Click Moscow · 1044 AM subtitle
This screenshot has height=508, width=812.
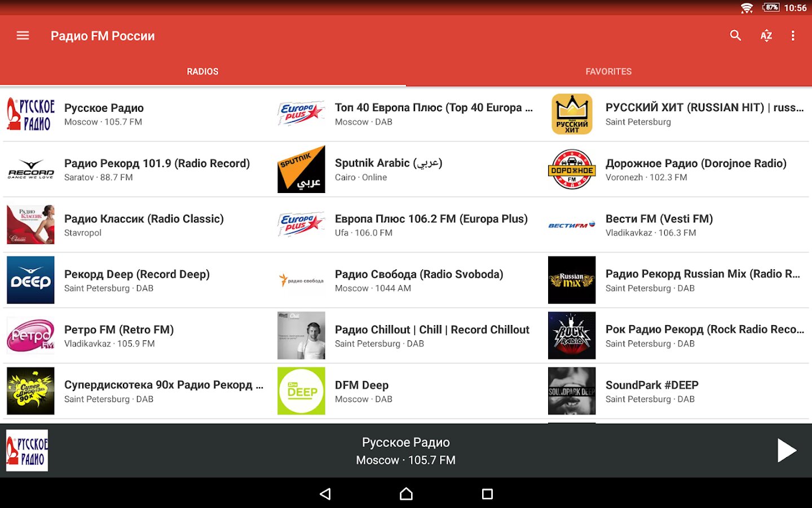tap(373, 288)
